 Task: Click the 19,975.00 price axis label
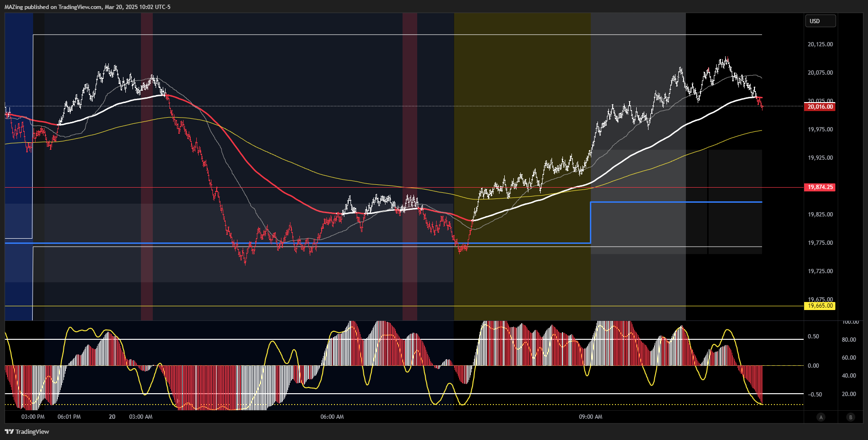coord(820,129)
